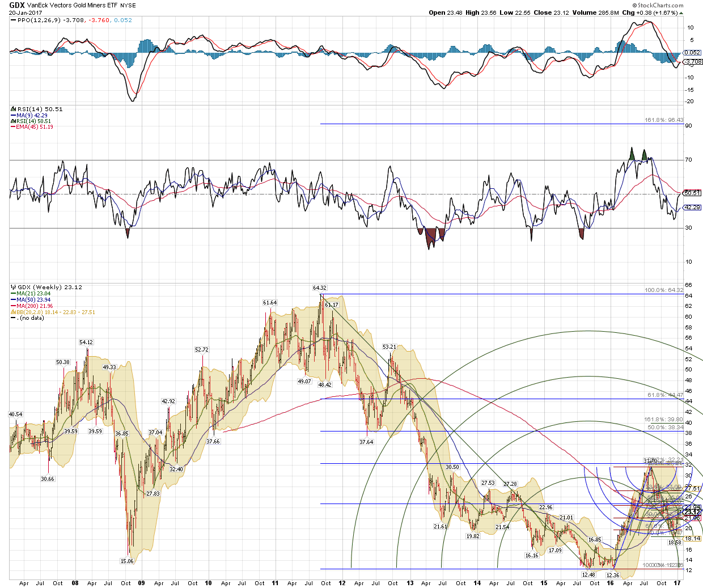Click the GDX ticker symbol in header
This screenshot has height=588, width=703.
point(16,5)
